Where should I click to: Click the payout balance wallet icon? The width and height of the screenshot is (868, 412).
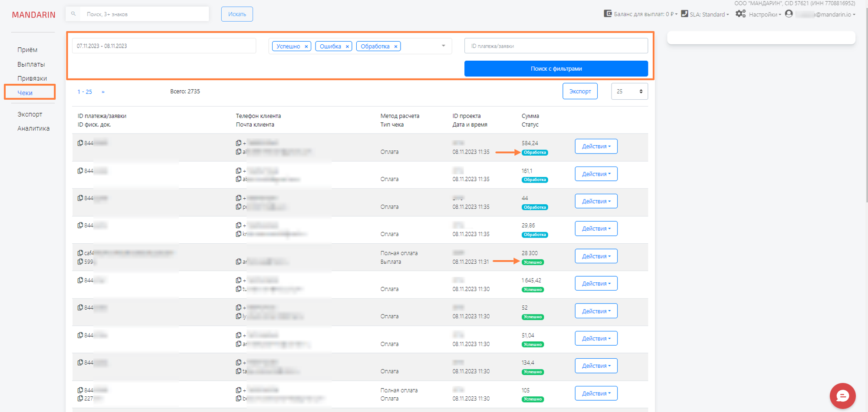click(608, 14)
